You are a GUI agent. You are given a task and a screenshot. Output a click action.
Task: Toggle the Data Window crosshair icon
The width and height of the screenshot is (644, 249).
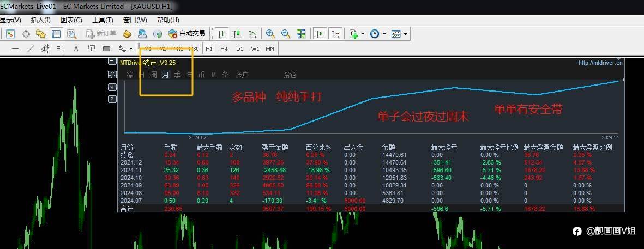click(26, 34)
